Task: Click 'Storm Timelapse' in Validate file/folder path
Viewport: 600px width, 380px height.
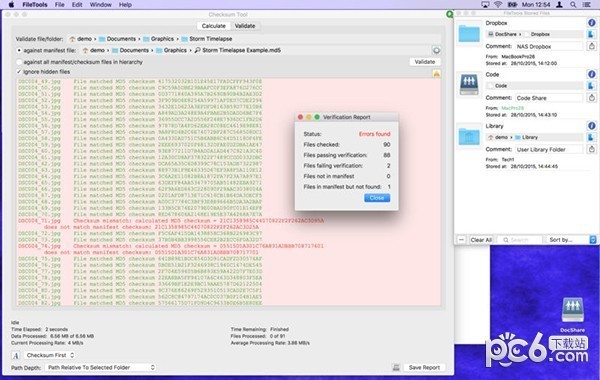Action: tap(207, 39)
